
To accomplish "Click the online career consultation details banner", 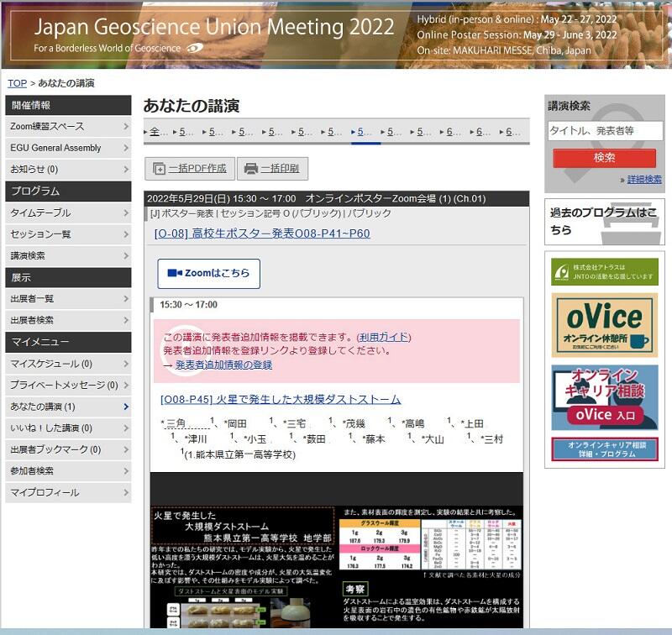I will point(604,449).
